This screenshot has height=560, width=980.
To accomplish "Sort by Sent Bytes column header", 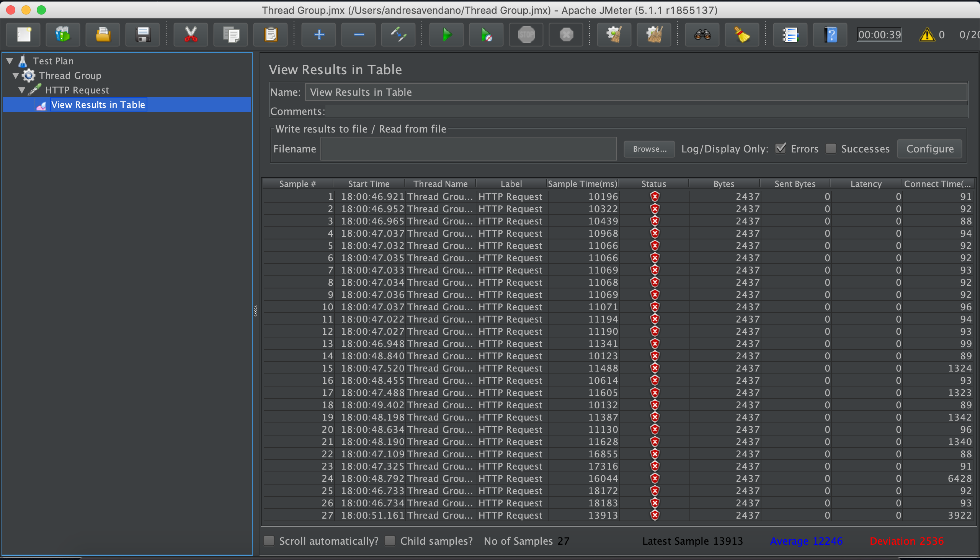I will (795, 184).
